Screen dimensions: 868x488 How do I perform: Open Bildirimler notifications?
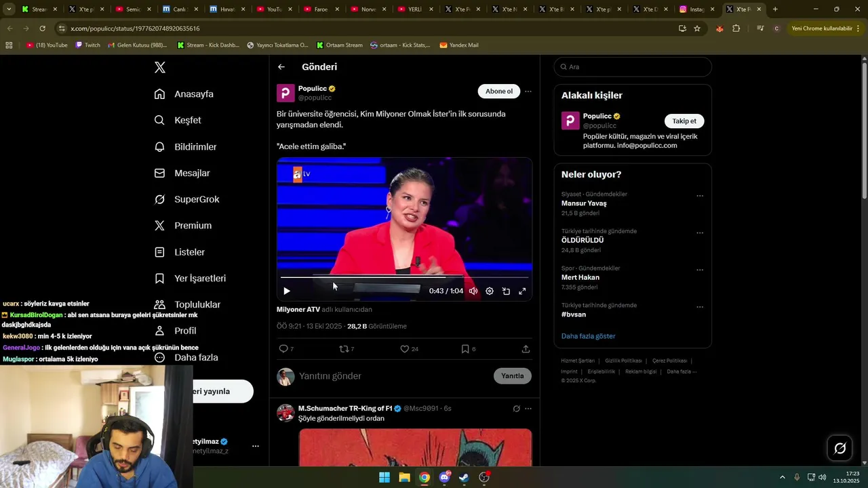(185, 146)
